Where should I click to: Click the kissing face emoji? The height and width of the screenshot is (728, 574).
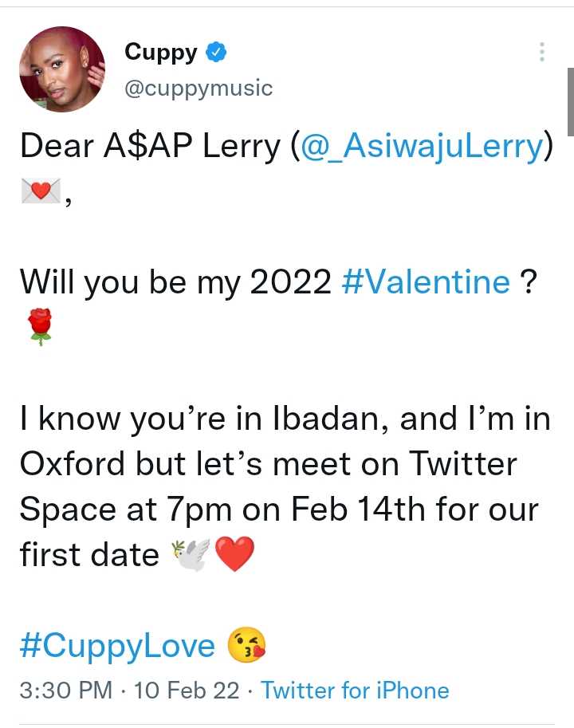(x=246, y=646)
